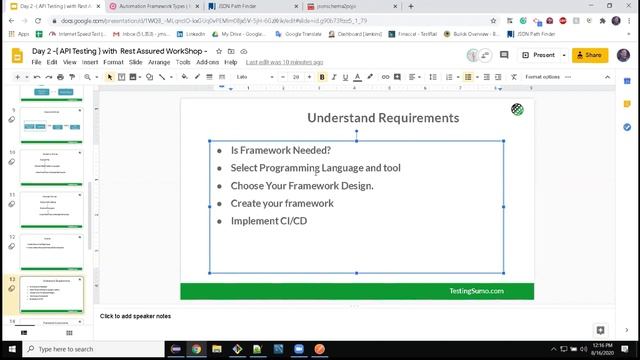
Task: Print the presentation
Action: pyautogui.click(x=60, y=77)
